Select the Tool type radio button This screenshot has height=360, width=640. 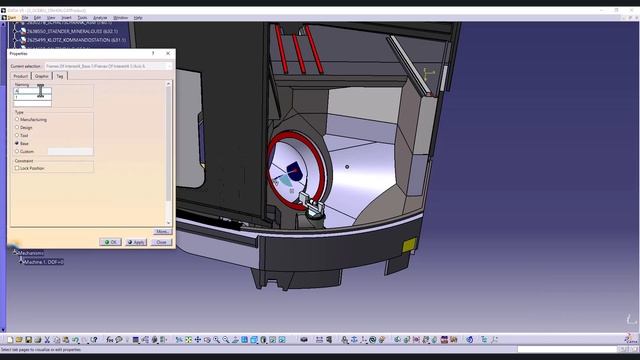[x=17, y=135]
